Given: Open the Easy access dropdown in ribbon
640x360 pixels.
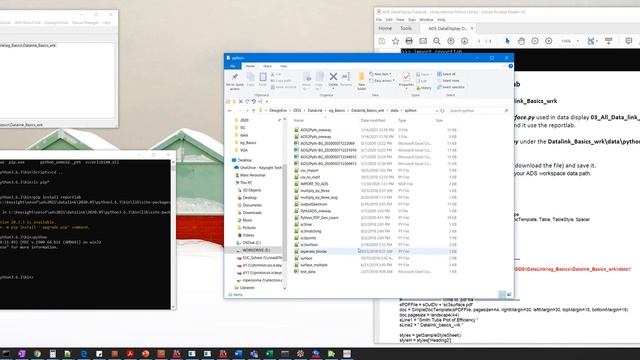Looking at the screenshot, I should pos(382,80).
